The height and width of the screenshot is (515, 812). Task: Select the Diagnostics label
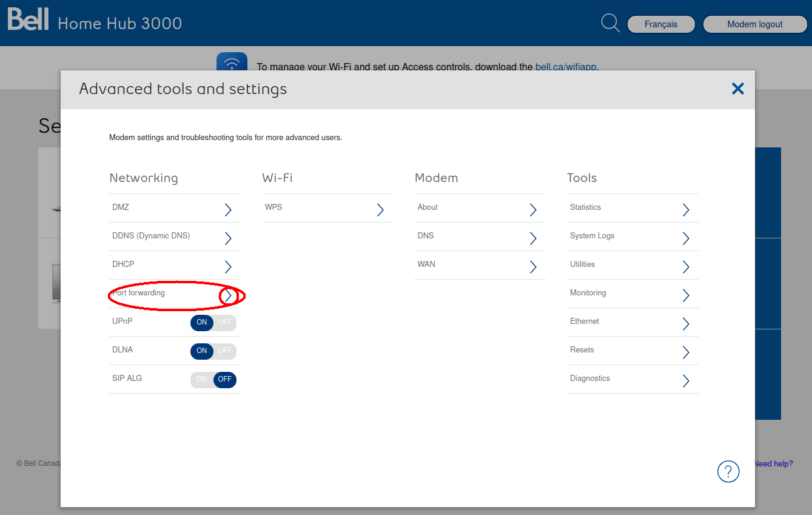click(590, 378)
